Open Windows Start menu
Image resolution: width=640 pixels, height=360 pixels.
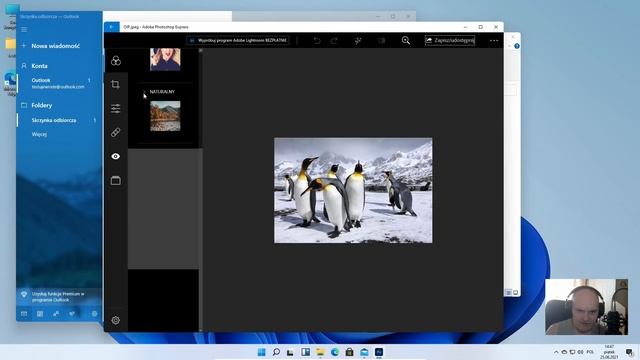pyautogui.click(x=261, y=352)
